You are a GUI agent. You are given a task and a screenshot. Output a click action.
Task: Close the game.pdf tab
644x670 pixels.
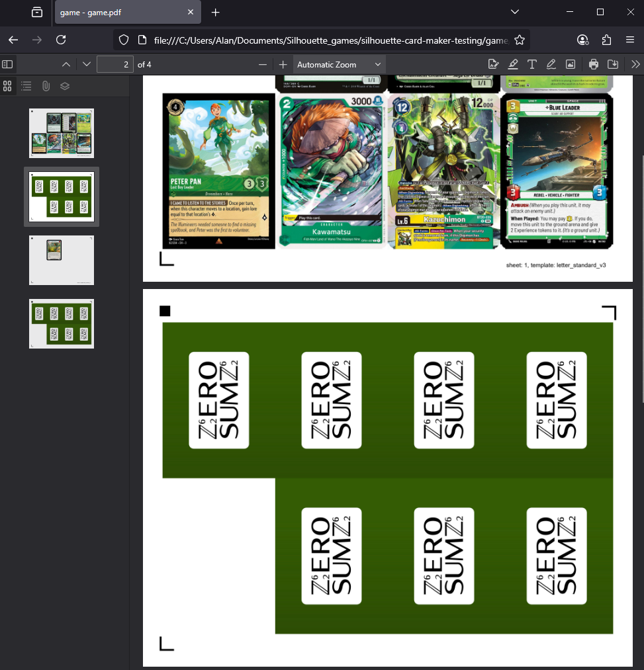coord(191,13)
